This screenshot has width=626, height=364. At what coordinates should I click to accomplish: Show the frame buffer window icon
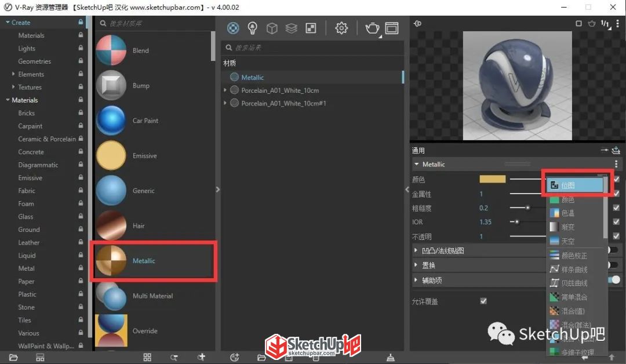tap(392, 28)
